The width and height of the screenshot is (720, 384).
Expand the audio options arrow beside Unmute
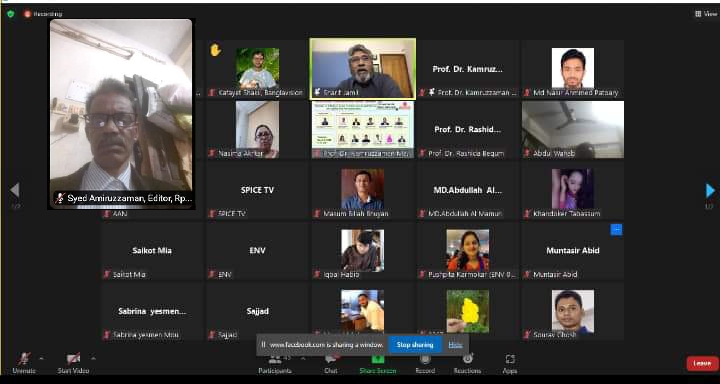click(41, 358)
